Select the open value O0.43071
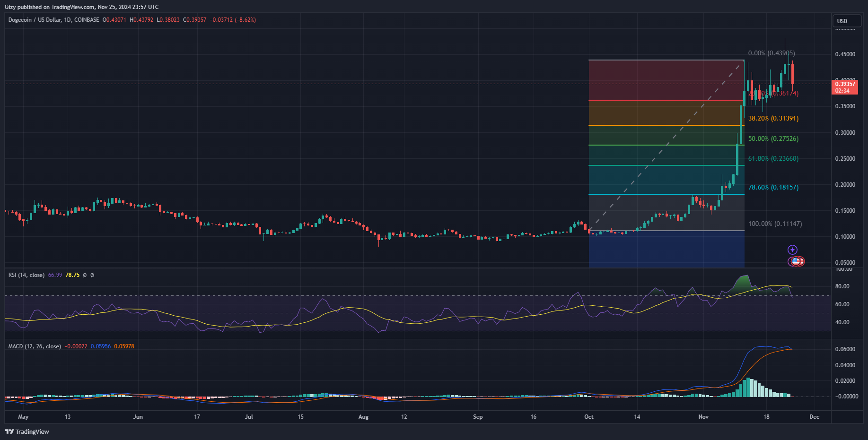Screen dimensions: 868x440 (x=114, y=20)
